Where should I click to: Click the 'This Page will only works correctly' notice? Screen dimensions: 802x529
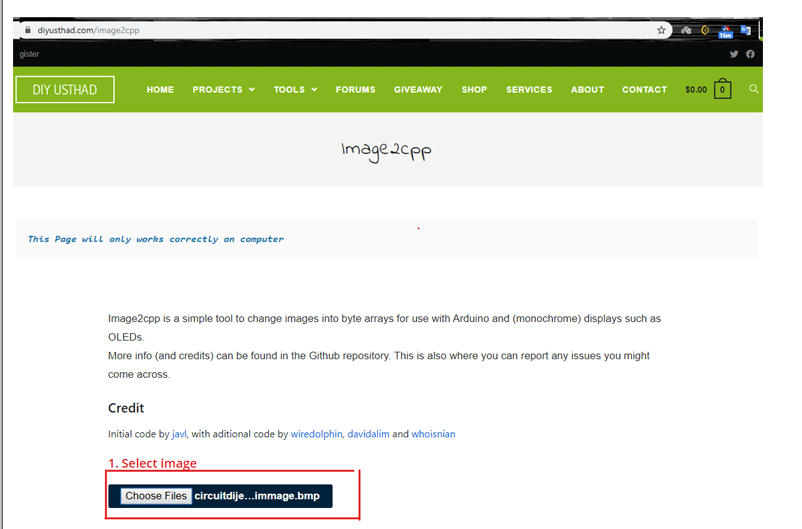[x=155, y=239]
